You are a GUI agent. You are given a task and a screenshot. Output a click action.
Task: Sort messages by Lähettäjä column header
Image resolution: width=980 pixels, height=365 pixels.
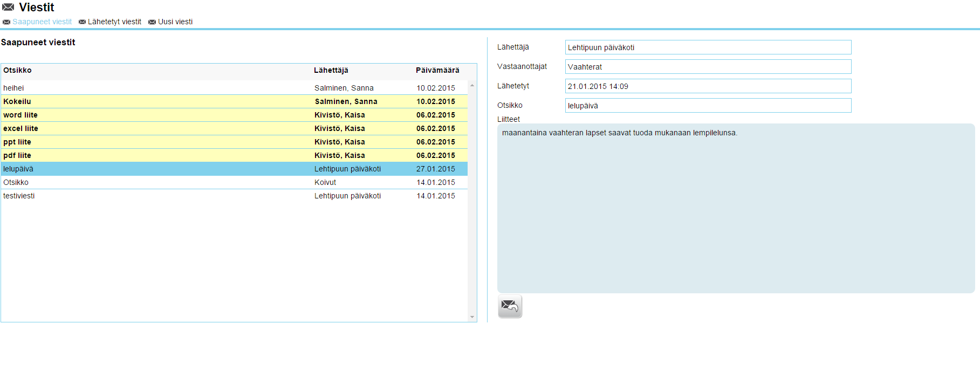[x=331, y=70]
